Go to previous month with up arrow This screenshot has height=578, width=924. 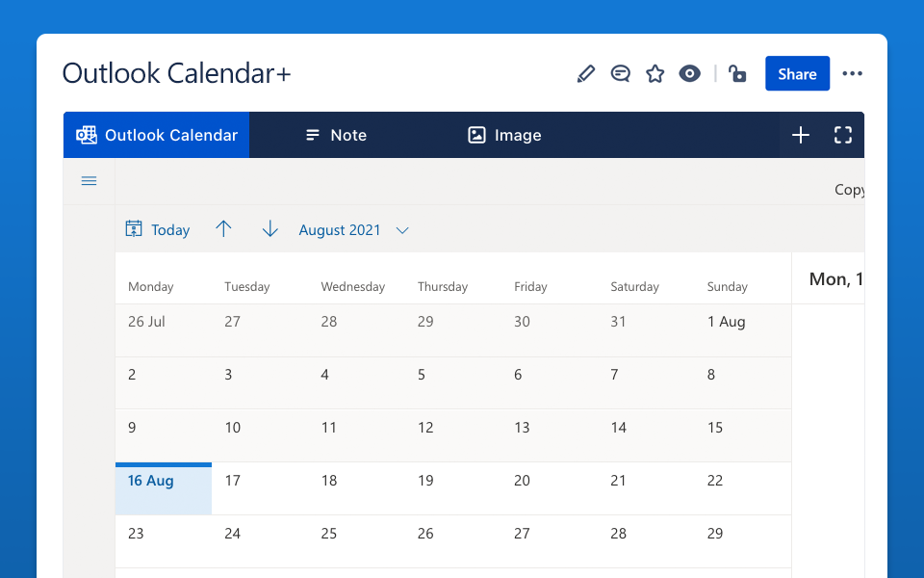[223, 229]
